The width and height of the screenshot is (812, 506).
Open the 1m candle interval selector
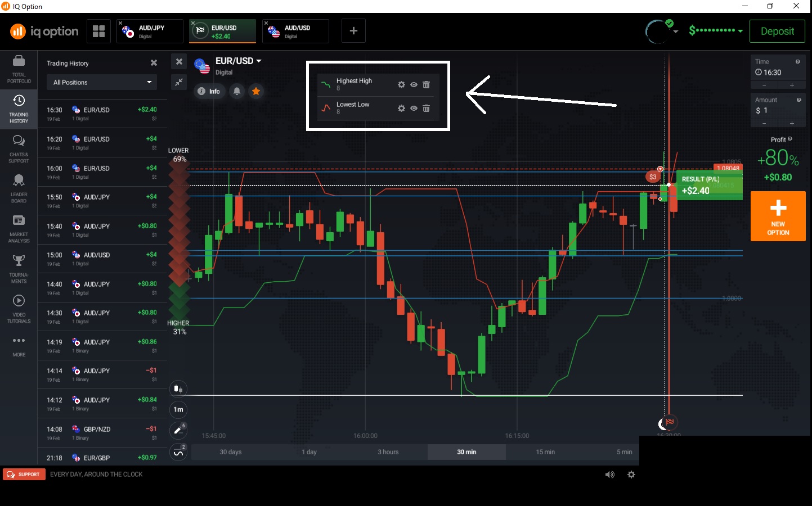point(178,409)
